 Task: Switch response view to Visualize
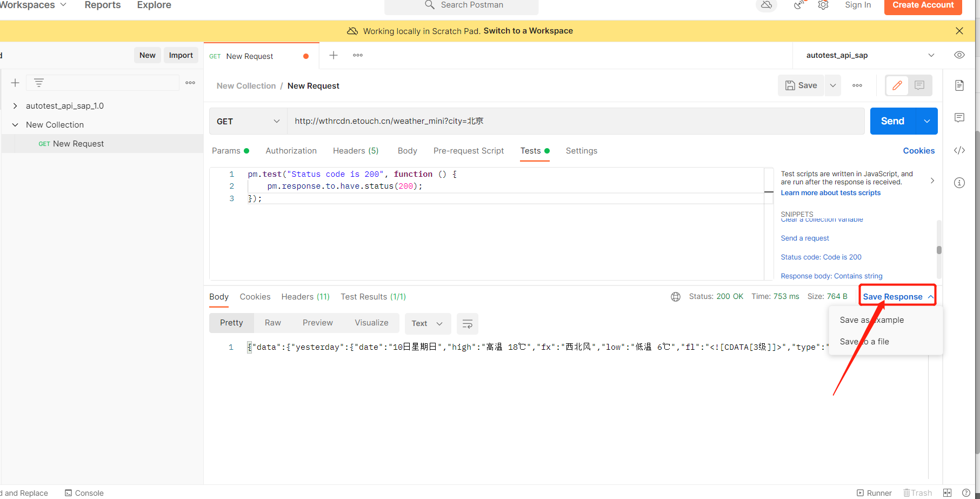click(x=371, y=323)
